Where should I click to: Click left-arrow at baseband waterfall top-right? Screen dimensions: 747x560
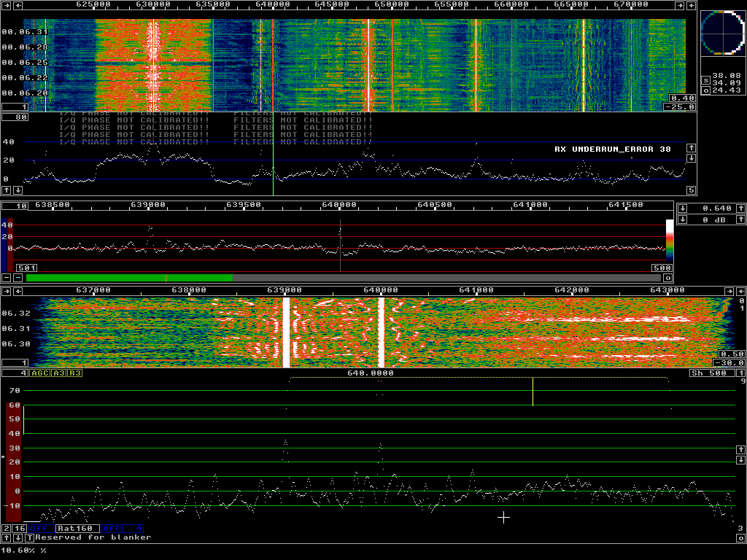(x=741, y=291)
